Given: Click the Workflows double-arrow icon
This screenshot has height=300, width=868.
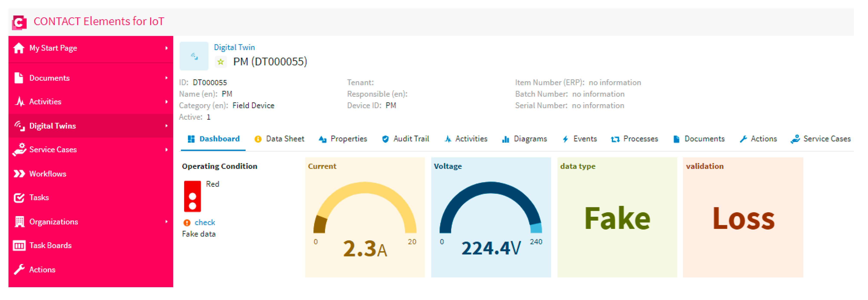Looking at the screenshot, I should [19, 174].
